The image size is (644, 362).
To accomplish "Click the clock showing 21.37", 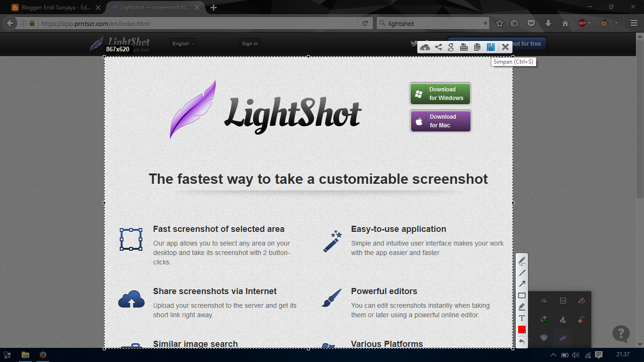I will 623,354.
